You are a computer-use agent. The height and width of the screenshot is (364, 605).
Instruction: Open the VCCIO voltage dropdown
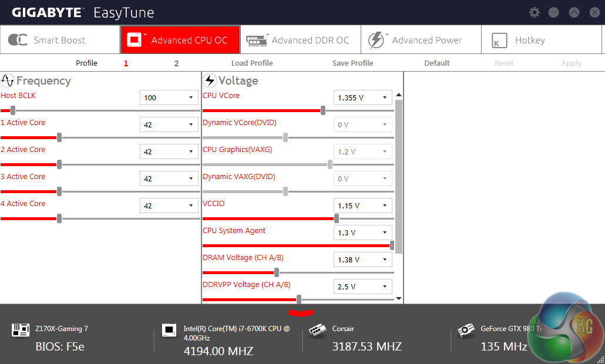[362, 205]
